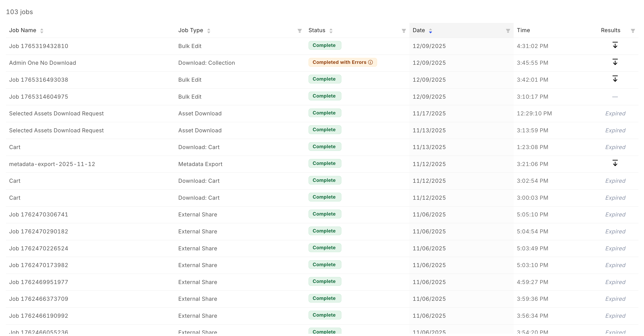Select Job 1762470306741 External Share row
This screenshot has height=336, width=644.
pyautogui.click(x=39, y=214)
